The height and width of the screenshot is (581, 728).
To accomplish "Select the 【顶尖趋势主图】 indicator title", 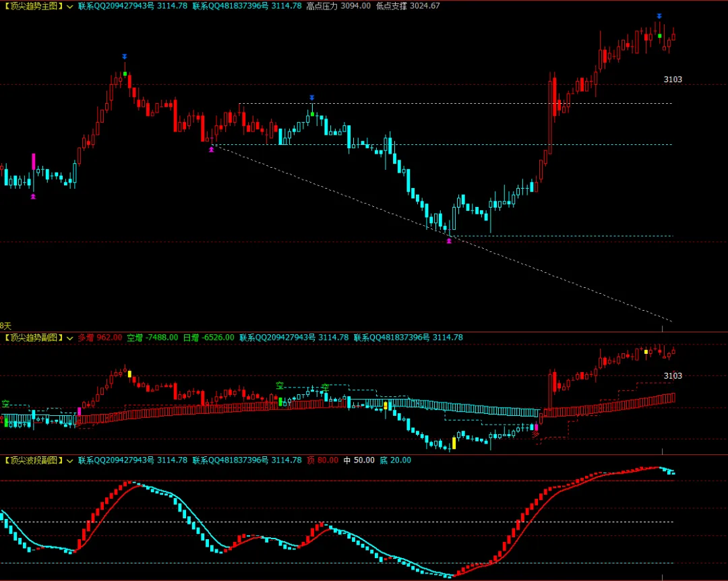I will pos(32,7).
